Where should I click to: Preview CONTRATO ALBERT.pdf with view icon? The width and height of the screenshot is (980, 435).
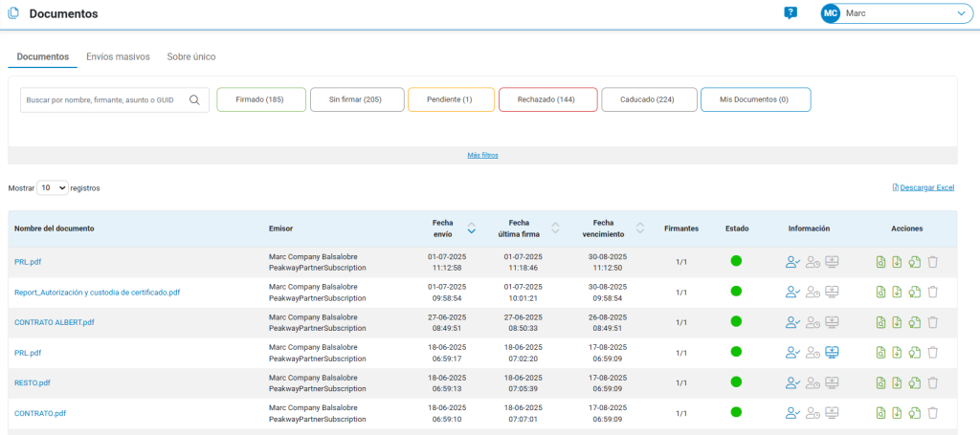click(881, 322)
